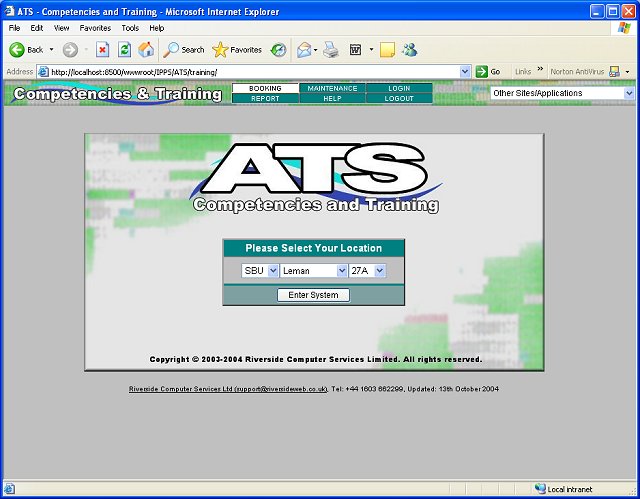Open the Messenger people icon
Image resolution: width=640 pixels, height=499 pixels.
pyautogui.click(x=409, y=50)
